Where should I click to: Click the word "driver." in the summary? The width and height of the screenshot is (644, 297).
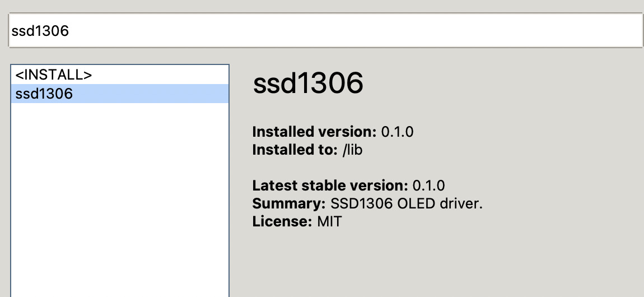coord(461,203)
